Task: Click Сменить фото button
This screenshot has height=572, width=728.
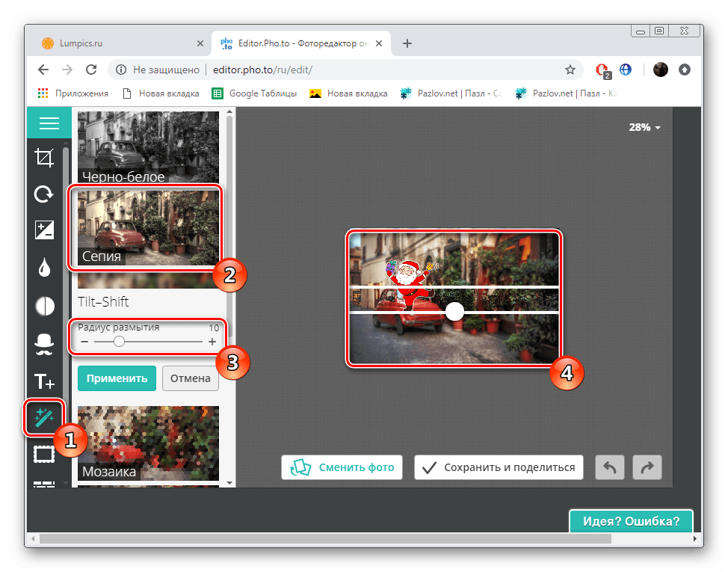Action: point(342,467)
